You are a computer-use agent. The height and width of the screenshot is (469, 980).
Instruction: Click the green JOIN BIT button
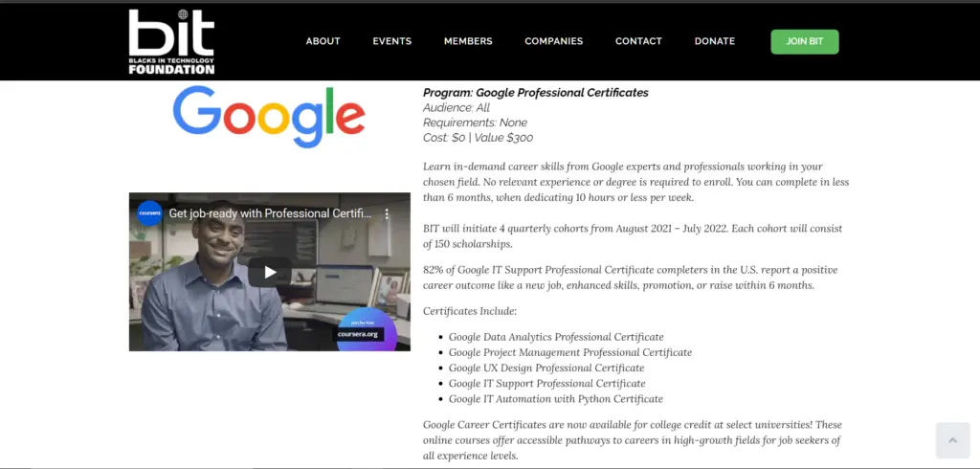804,42
